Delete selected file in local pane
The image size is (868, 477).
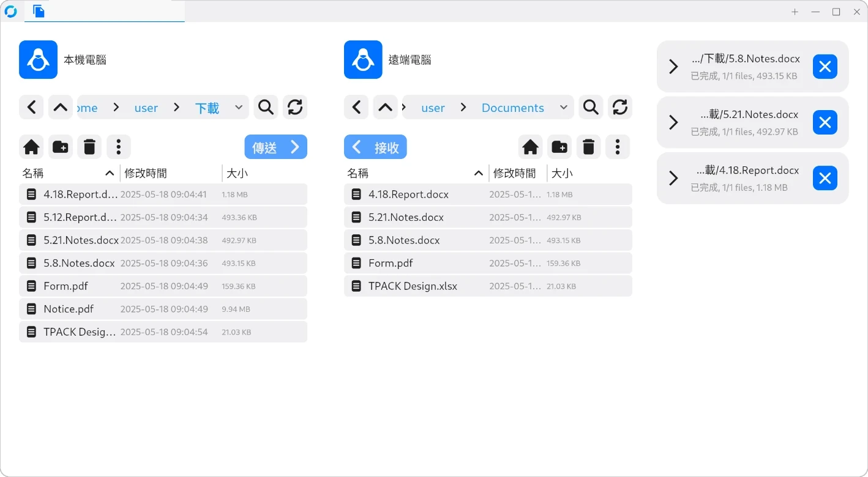pyautogui.click(x=89, y=147)
